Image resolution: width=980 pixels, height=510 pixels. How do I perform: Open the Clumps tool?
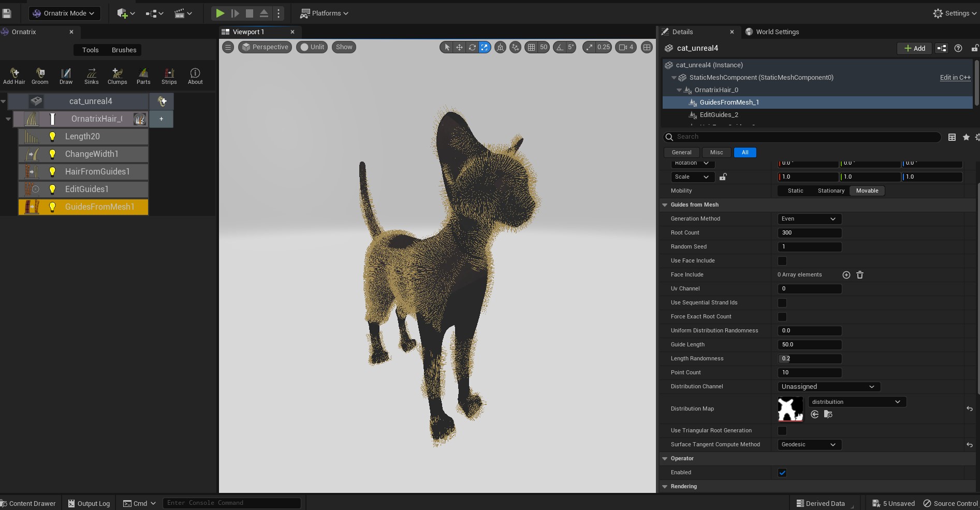[x=117, y=76]
